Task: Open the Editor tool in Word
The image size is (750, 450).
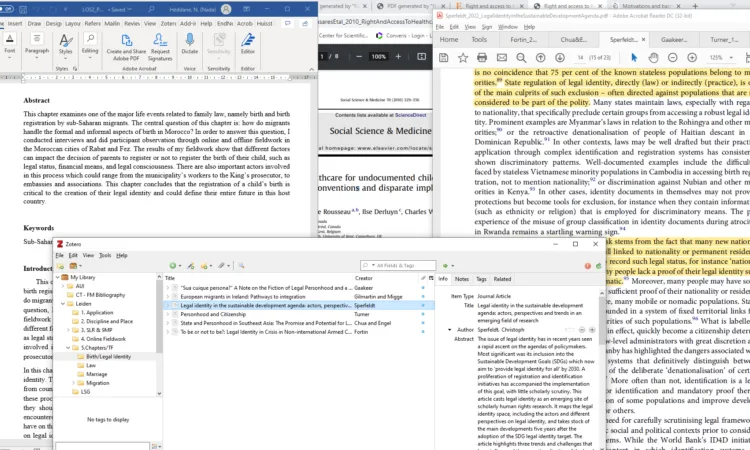Action: (x=248, y=44)
